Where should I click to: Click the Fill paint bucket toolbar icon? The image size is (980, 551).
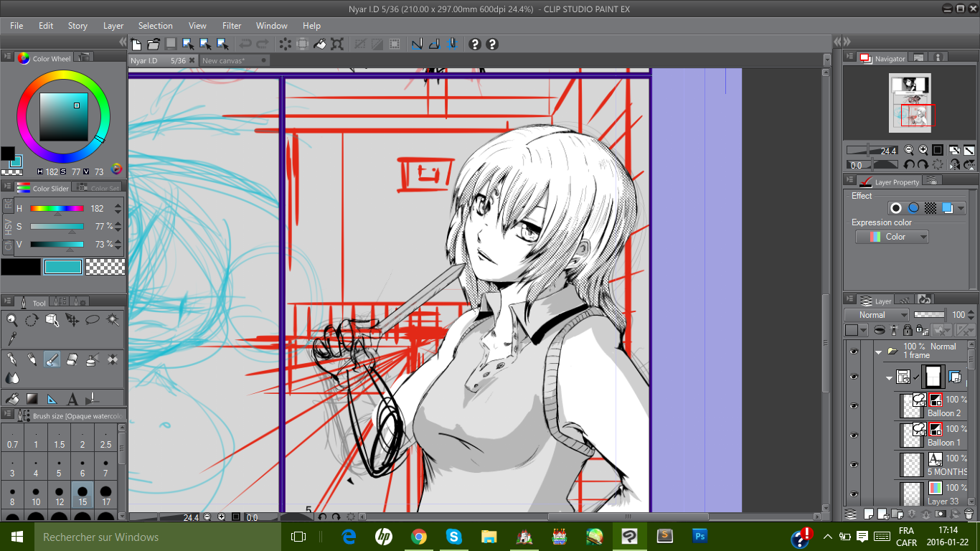[x=320, y=44]
